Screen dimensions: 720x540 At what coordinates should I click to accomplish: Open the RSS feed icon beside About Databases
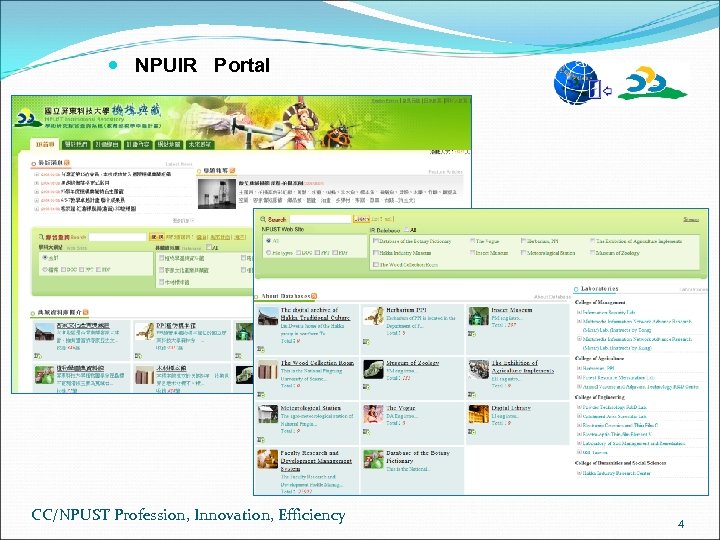coord(314,296)
